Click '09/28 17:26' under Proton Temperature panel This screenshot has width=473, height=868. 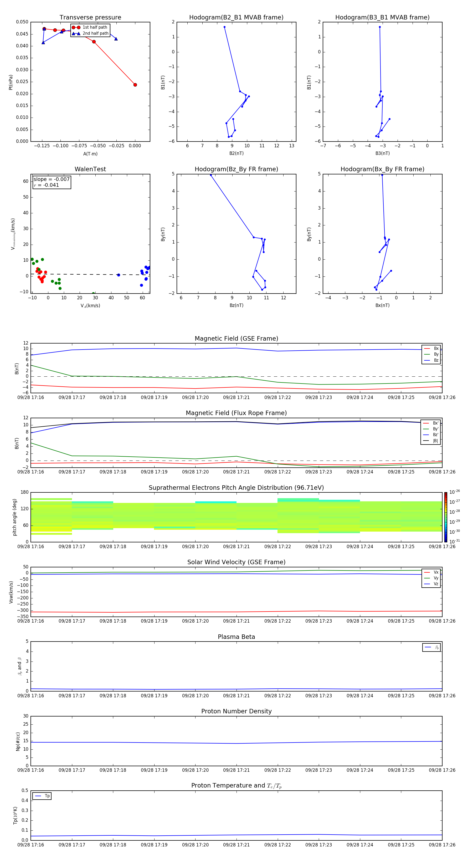(442, 845)
